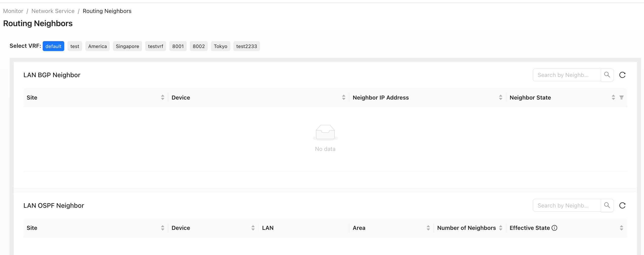Sort by Neighbor State
644x255 pixels.
point(613,98)
